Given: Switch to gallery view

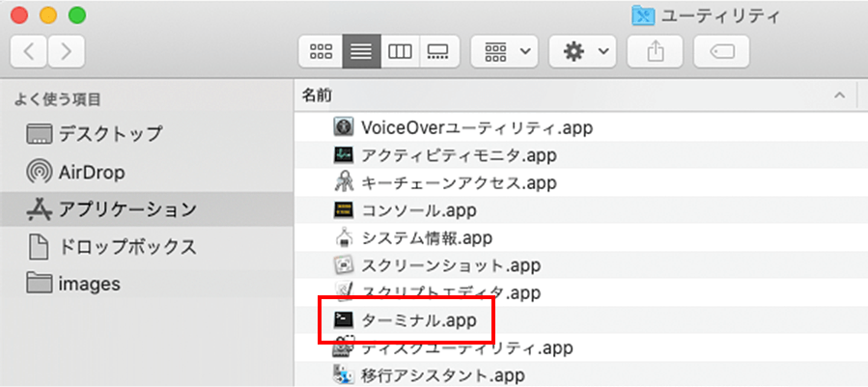Looking at the screenshot, I should pos(439,51).
